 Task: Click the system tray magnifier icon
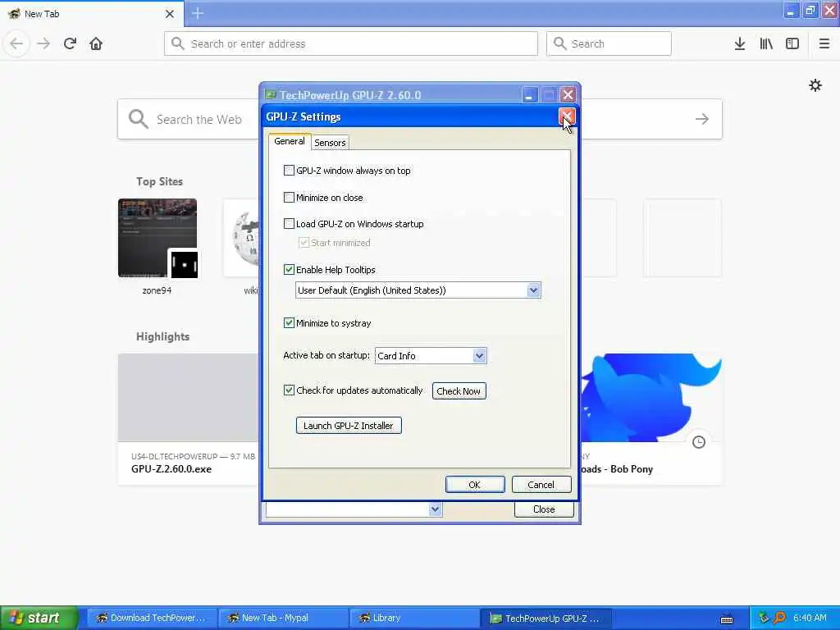[779, 618]
